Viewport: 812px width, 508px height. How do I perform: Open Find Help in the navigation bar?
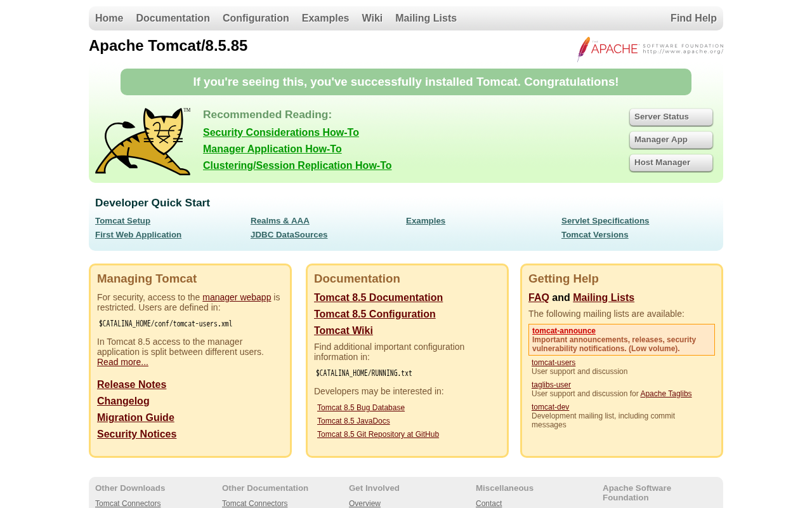click(x=693, y=18)
